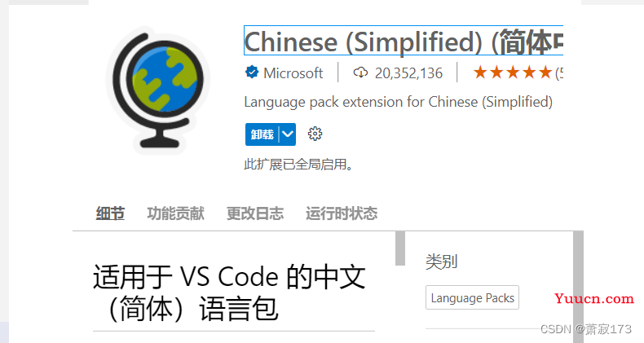Switch to the 更改日志 tab
The width and height of the screenshot is (644, 343).
255,213
